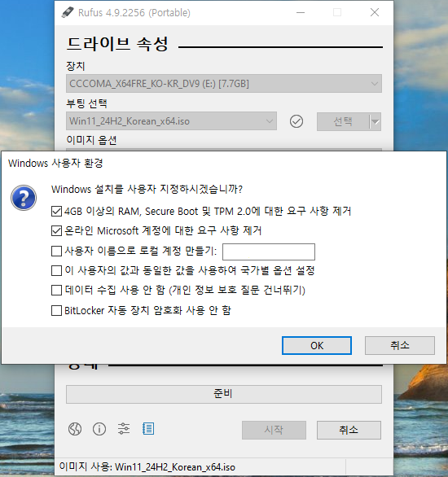Click the 준비 status progress bar
Screen dimensions: 448x477
pos(224,394)
